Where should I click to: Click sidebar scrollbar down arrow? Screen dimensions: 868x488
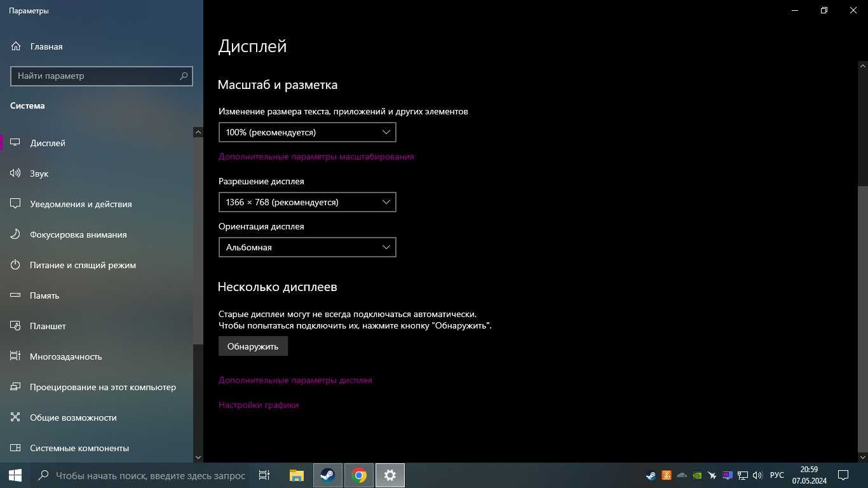point(198,457)
